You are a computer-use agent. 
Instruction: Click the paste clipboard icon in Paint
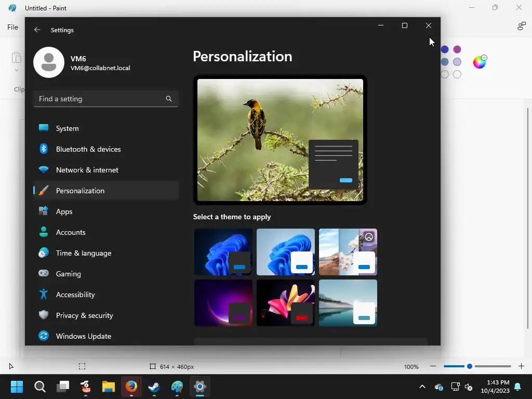point(16,58)
